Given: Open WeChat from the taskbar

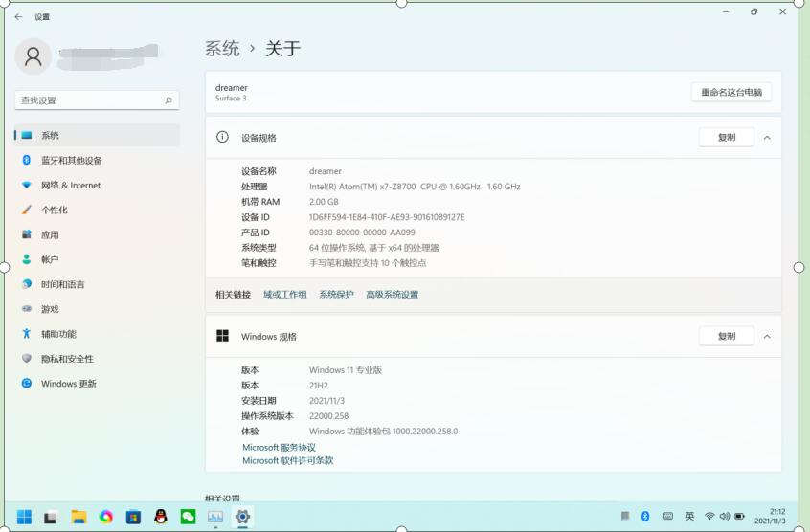Looking at the screenshot, I should [x=188, y=517].
